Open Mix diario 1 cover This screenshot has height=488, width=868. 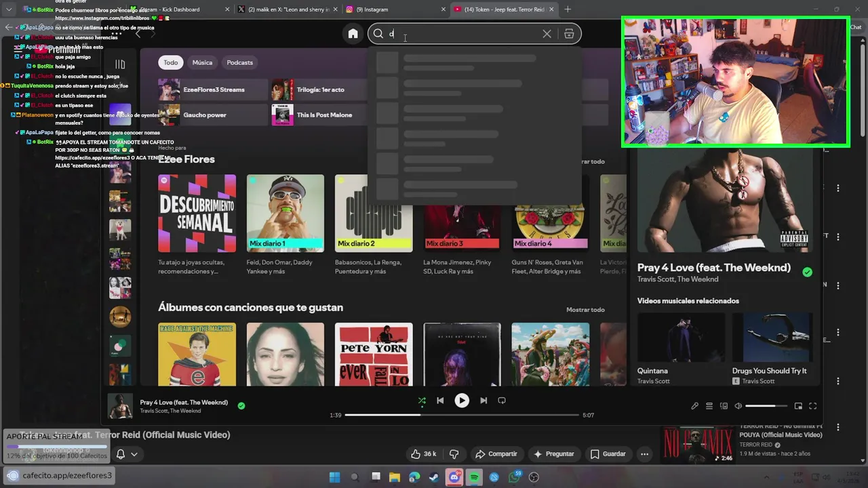pos(285,213)
